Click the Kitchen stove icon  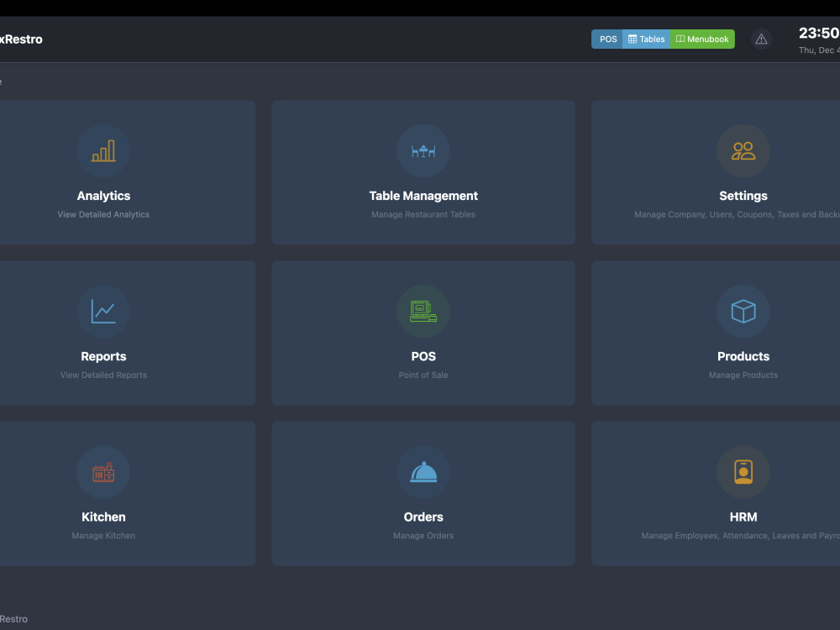(x=103, y=472)
